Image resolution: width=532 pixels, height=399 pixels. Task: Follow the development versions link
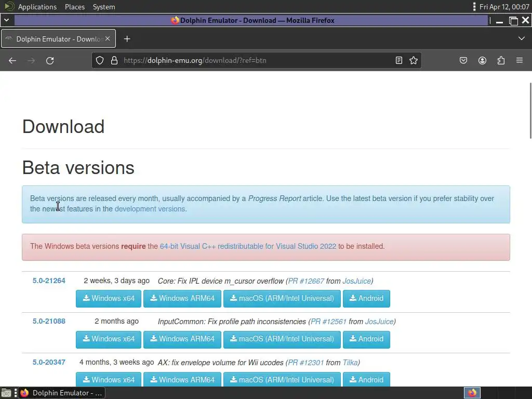point(150,209)
